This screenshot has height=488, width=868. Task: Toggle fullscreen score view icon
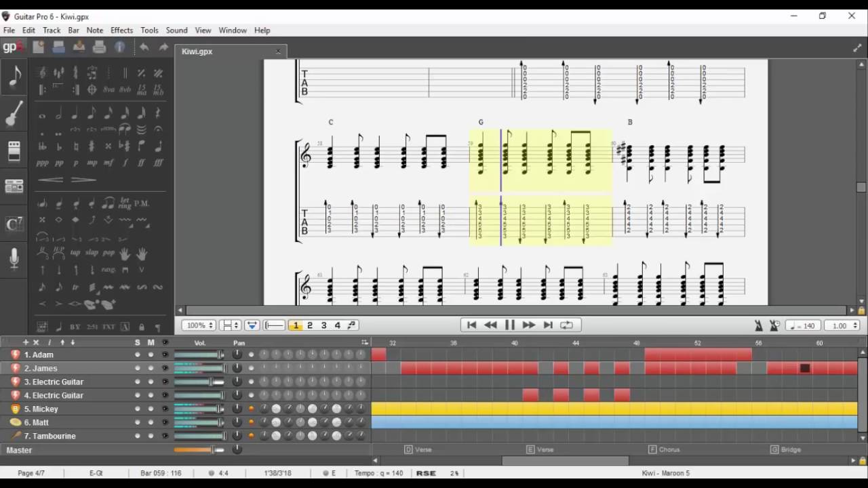coord(857,48)
